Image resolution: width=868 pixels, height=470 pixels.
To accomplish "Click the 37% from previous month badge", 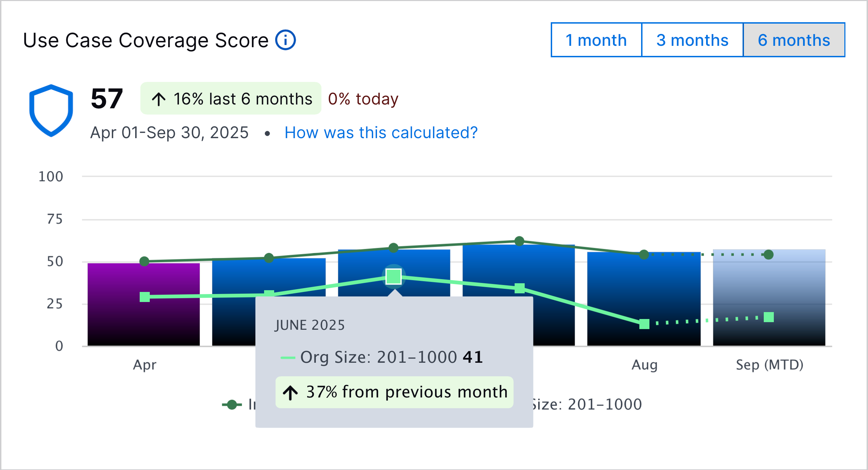I will coord(394,392).
